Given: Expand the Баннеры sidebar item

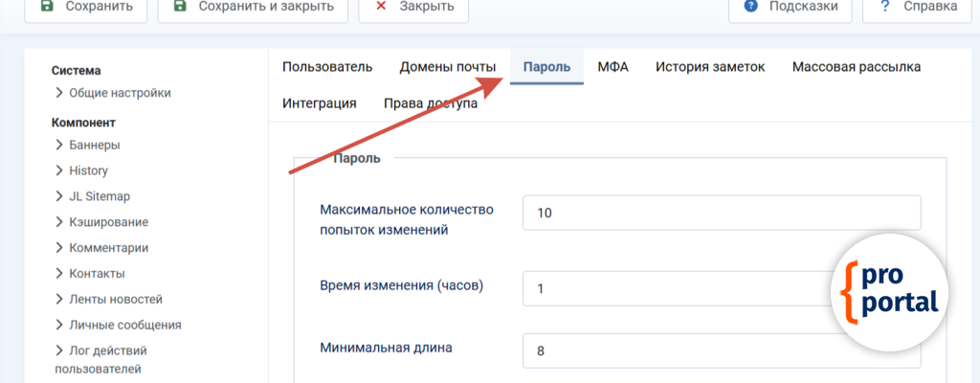Looking at the screenshot, I should pos(94,145).
